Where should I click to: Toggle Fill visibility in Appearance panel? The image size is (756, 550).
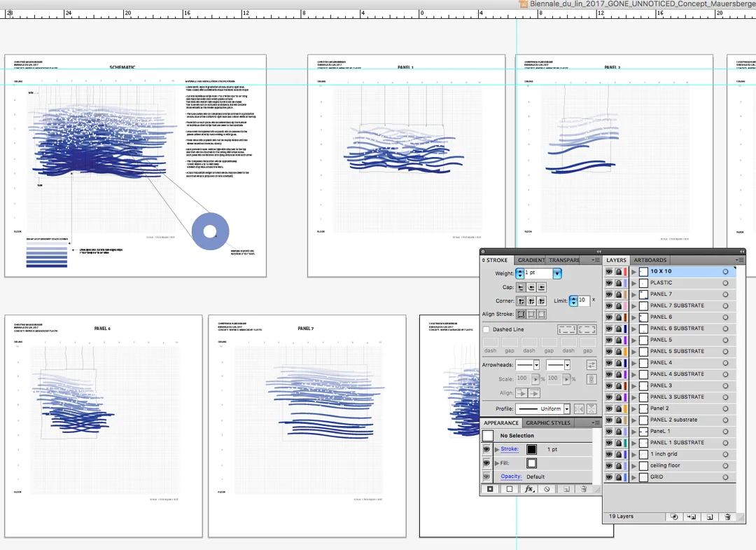click(x=486, y=463)
